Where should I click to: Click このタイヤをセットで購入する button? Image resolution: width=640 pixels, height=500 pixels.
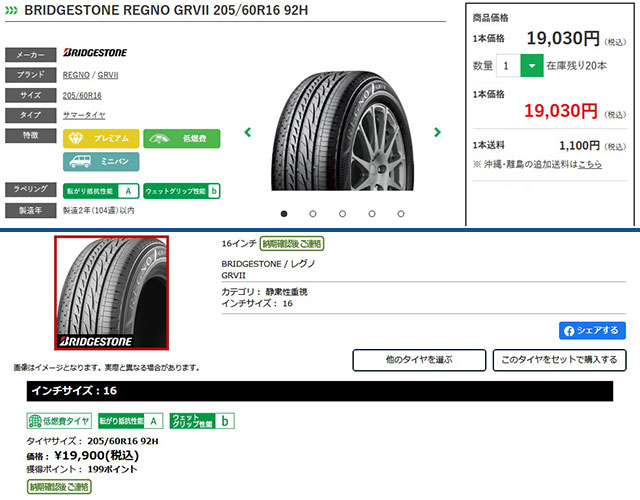[x=559, y=360]
